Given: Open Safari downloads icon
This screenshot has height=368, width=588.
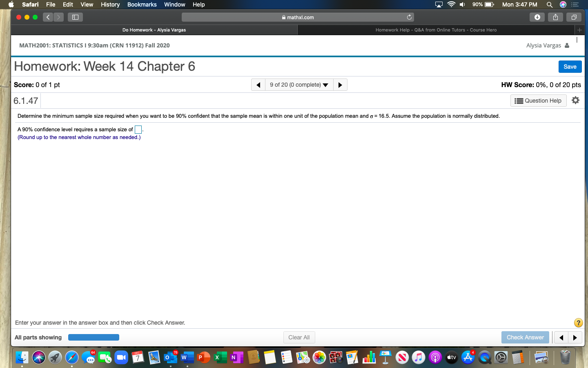Looking at the screenshot, I should 537,17.
